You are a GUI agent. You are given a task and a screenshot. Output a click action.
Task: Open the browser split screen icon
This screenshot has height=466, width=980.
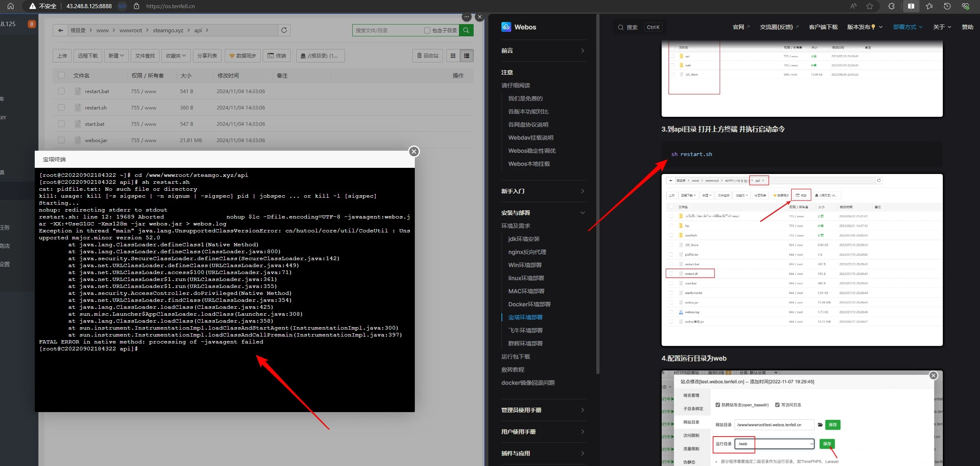coord(911,6)
